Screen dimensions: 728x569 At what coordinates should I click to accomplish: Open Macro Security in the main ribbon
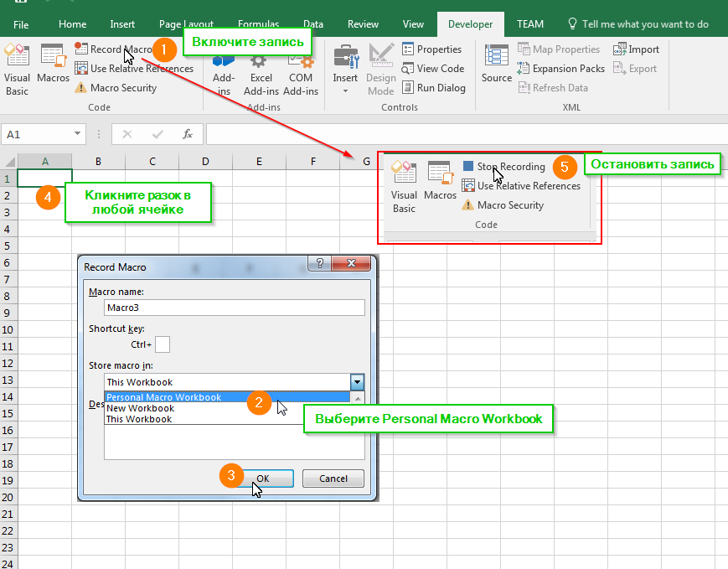(x=116, y=88)
